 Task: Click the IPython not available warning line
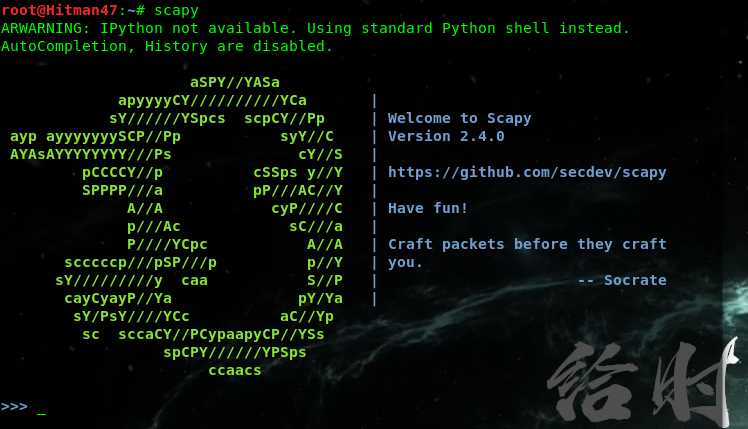[315, 28]
